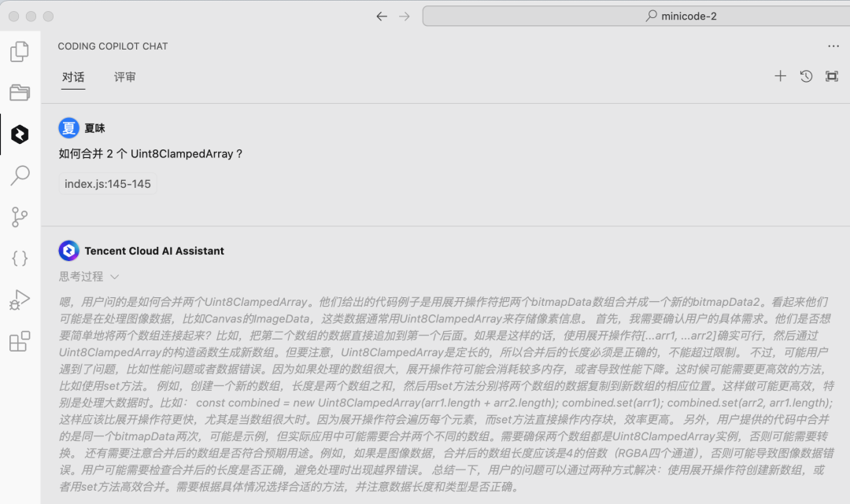This screenshot has width=850, height=504.
Task: Go back with the left arrow
Action: (x=382, y=17)
